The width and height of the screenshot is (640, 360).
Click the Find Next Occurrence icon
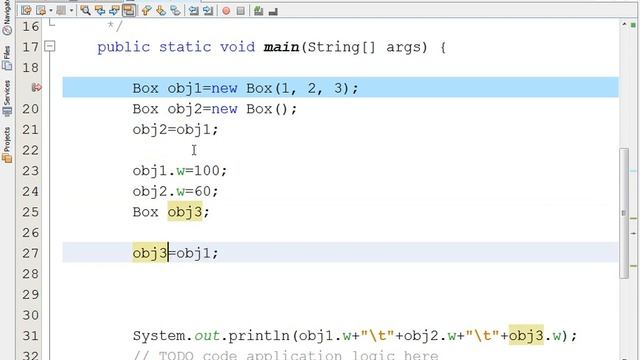coord(114,11)
